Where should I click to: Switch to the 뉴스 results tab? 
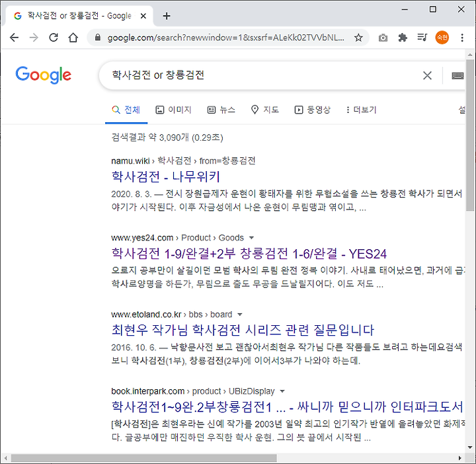[x=221, y=110]
